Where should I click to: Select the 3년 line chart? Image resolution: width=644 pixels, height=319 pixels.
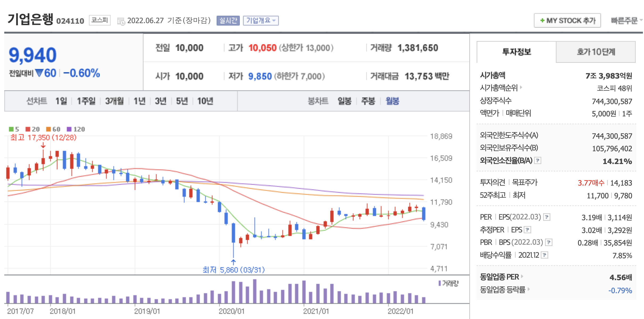161,101
